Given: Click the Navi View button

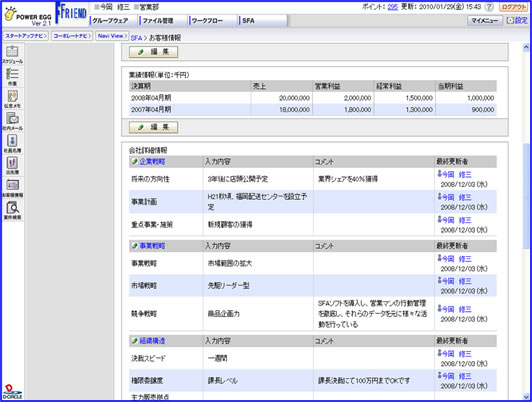Looking at the screenshot, I should tap(112, 36).
